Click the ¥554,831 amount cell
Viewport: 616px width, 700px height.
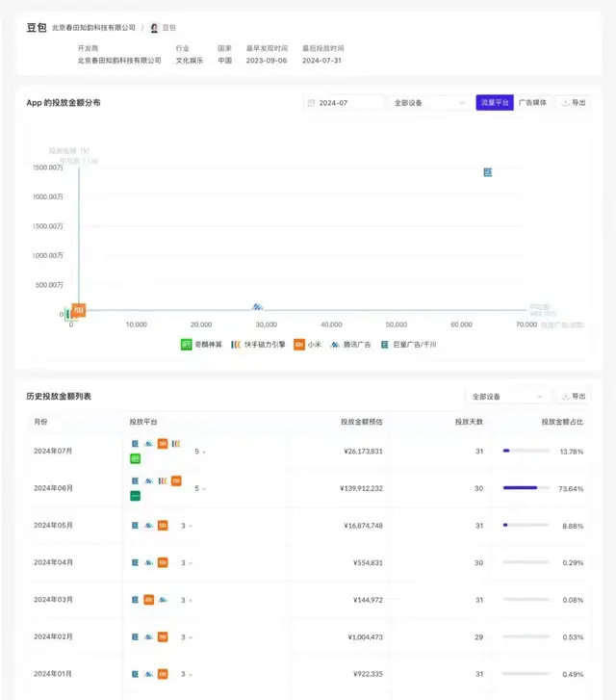point(368,563)
